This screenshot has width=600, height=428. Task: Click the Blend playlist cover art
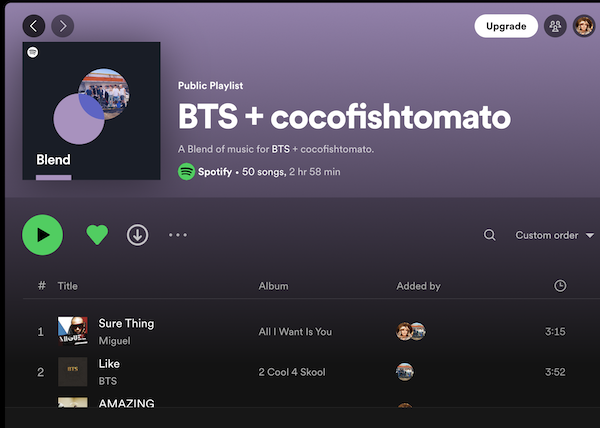(91, 111)
